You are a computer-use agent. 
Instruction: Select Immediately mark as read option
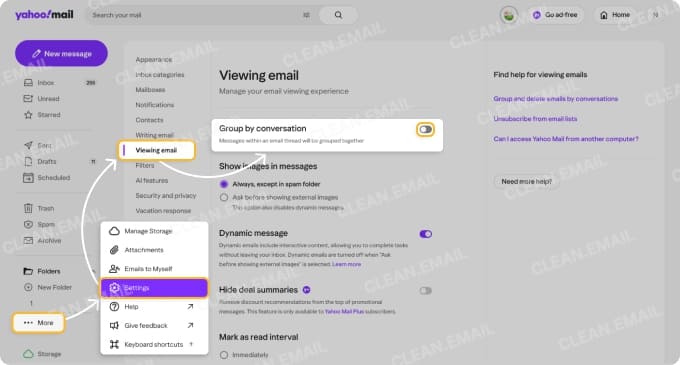[x=224, y=355]
